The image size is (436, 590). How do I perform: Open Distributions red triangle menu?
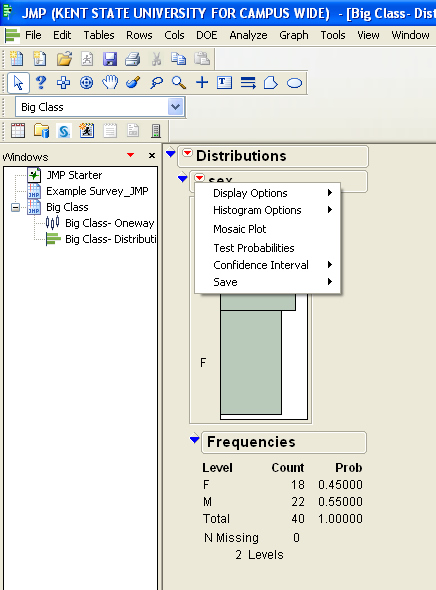(187, 153)
